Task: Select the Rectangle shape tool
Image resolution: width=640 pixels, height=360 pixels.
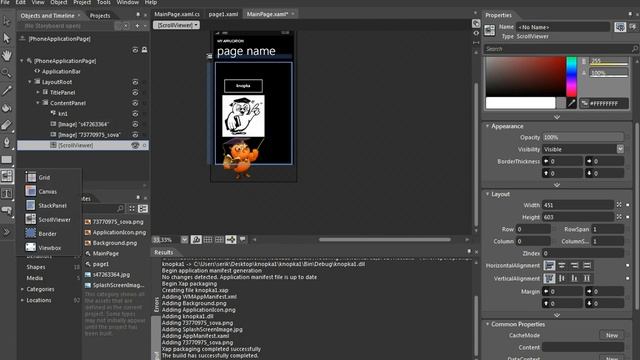Action: pyautogui.click(x=7, y=159)
